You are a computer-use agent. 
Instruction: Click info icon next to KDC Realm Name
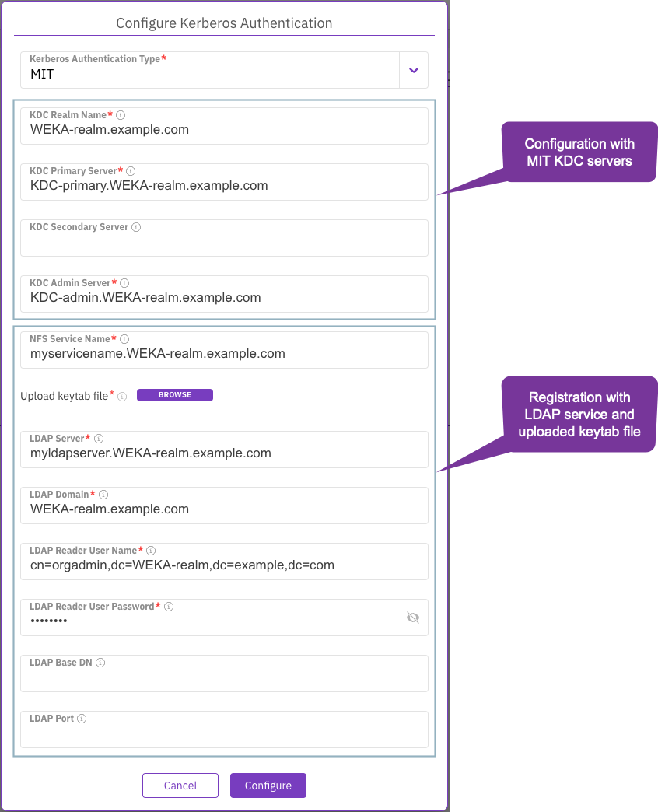[121, 115]
